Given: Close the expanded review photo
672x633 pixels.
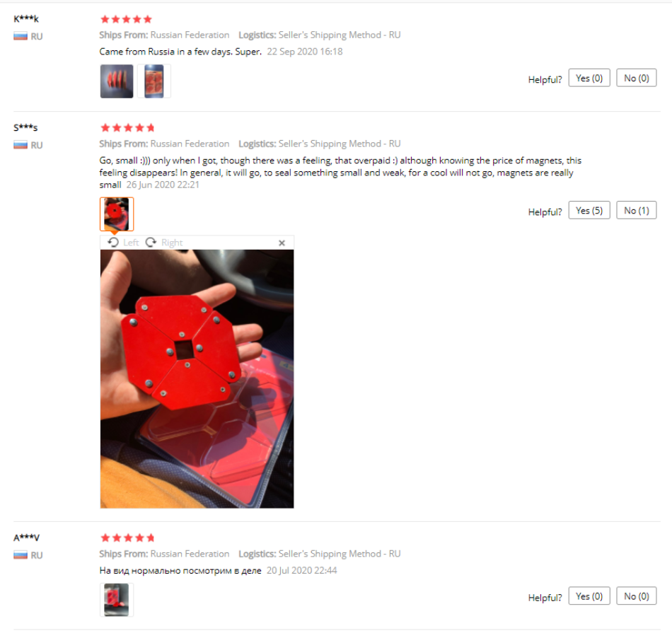Looking at the screenshot, I should 282,243.
